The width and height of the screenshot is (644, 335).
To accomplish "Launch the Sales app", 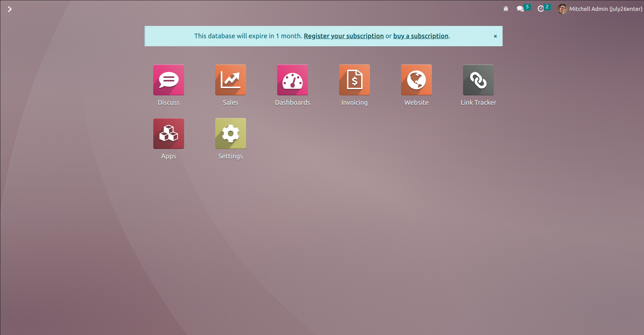I will click(231, 80).
